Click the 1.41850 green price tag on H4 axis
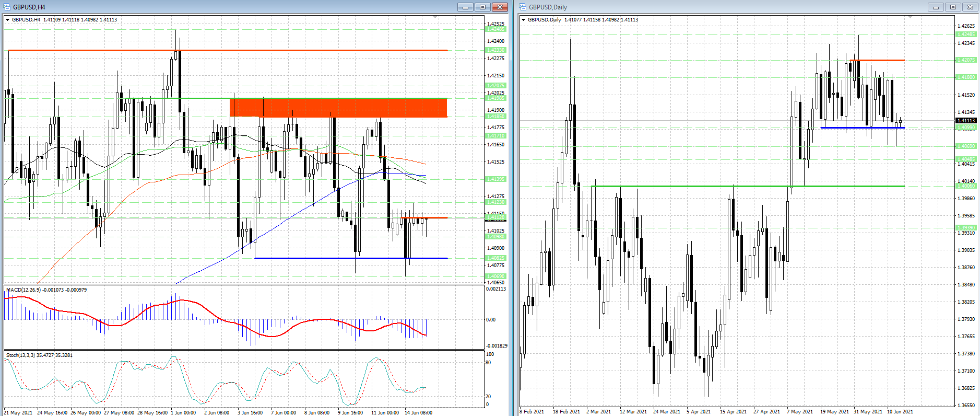Screen dimensions: 980x416 click(x=496, y=117)
